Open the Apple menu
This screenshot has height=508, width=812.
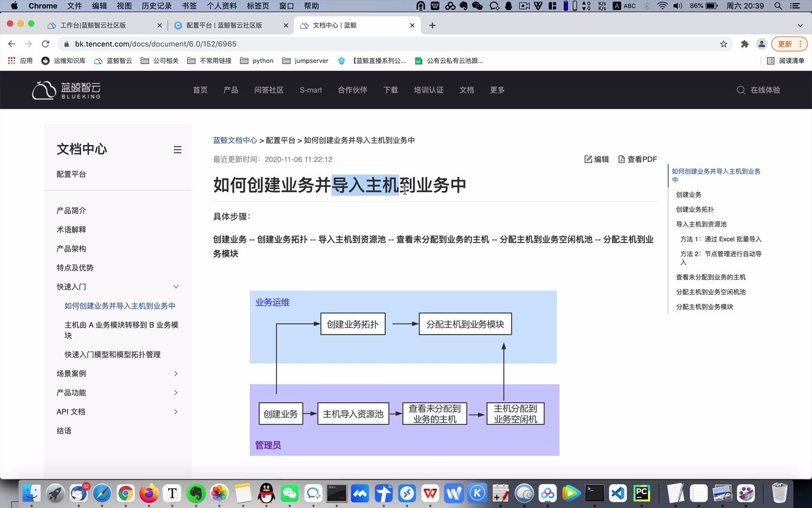point(14,6)
